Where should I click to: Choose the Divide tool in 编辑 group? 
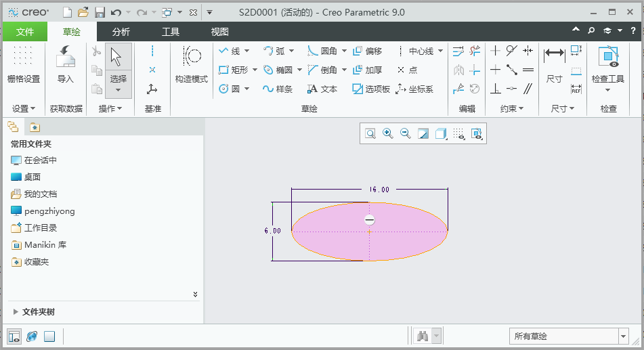pyautogui.click(x=458, y=89)
